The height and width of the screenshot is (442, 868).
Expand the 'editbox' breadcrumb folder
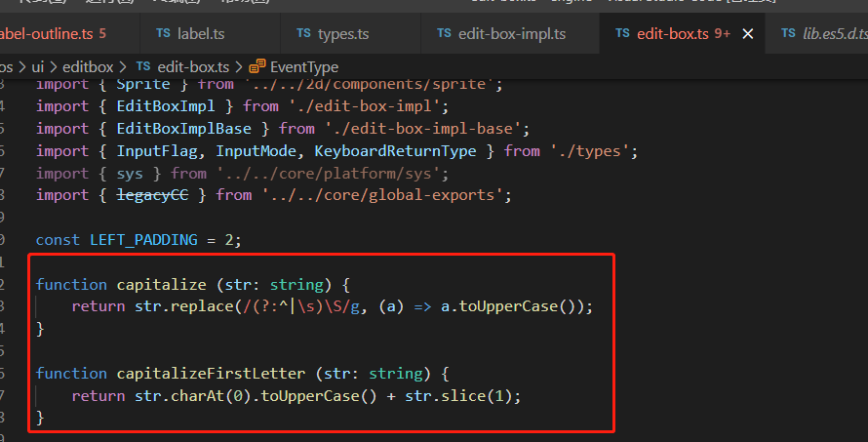(88, 67)
